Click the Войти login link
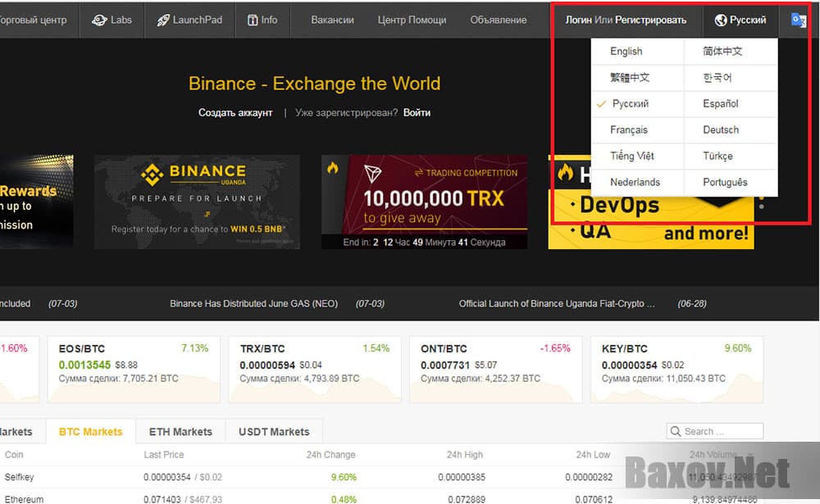The image size is (820, 504). [417, 112]
